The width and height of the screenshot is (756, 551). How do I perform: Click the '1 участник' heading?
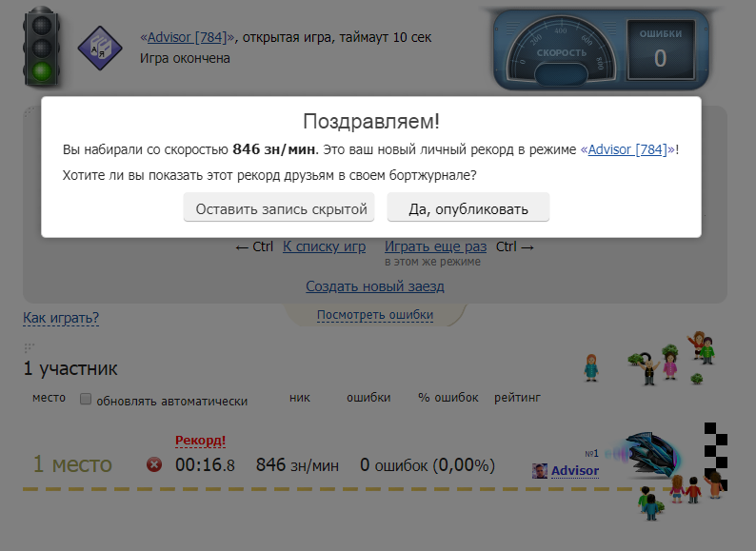coord(70,368)
